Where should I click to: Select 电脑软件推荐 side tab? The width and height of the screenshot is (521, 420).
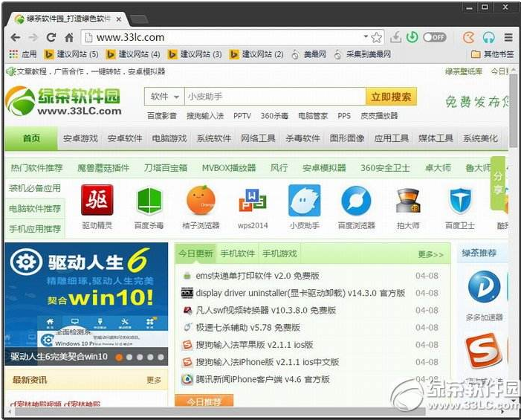click(x=35, y=209)
